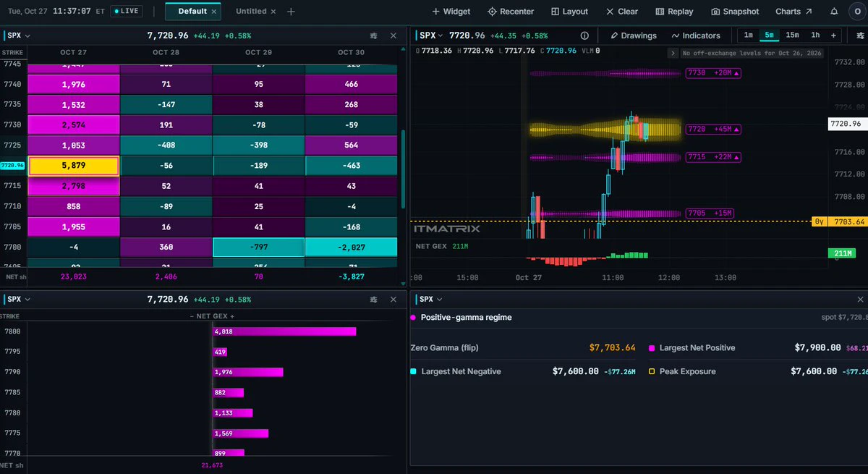The height and width of the screenshot is (474, 868).
Task: Close the Net GEX bar panel
Action: point(393,299)
